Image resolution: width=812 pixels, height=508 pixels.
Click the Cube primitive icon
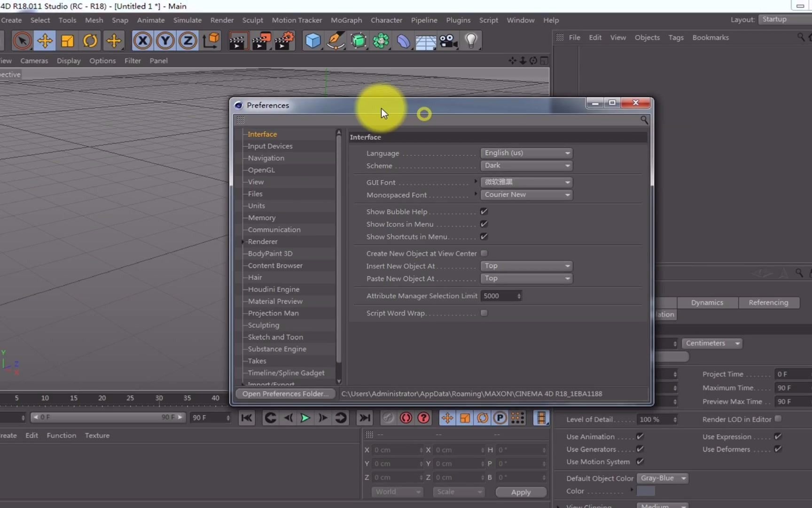(312, 41)
